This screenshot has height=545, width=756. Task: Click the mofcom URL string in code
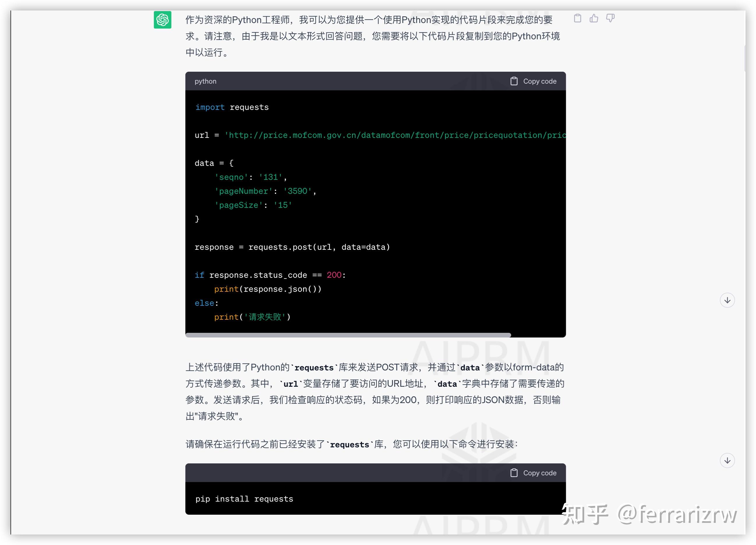pyautogui.click(x=395, y=135)
